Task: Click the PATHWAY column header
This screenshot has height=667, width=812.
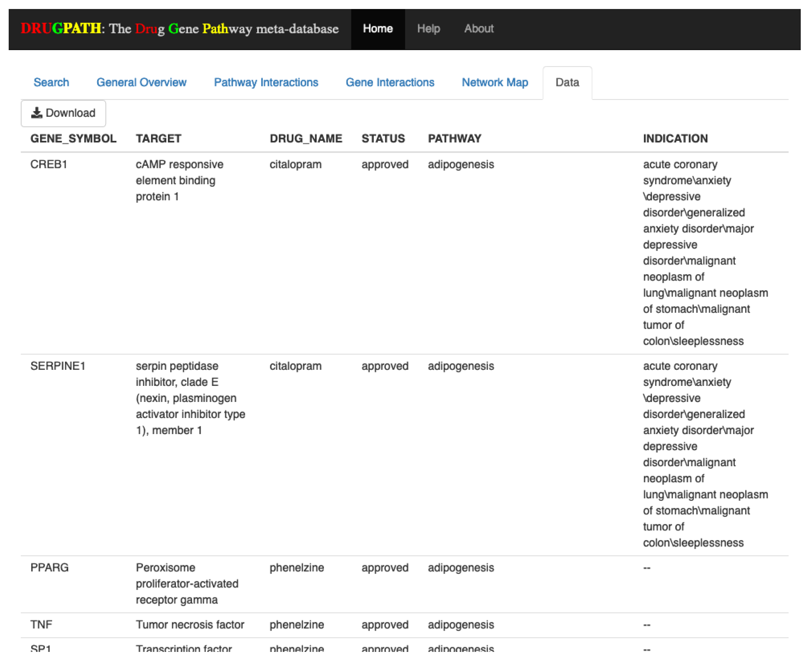Action: coord(454,139)
